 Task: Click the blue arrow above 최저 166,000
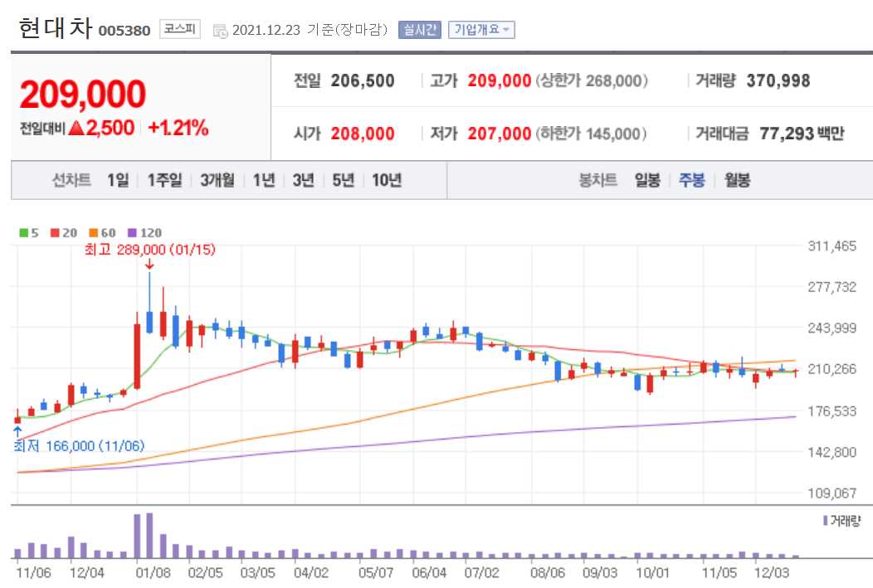[x=16, y=433]
